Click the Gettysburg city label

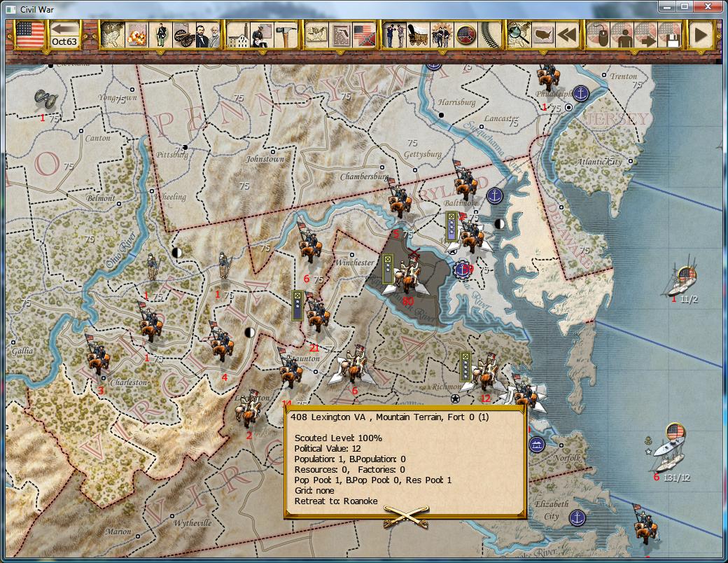tap(423, 154)
